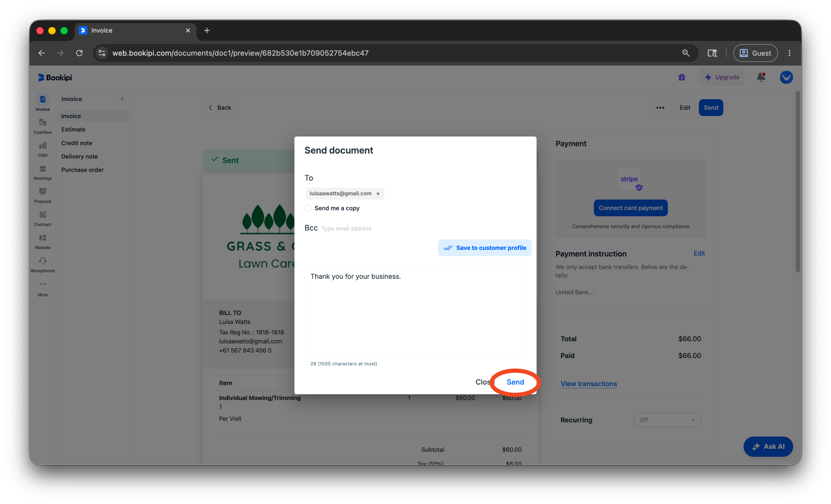Open the browser zoom magnifier icon
Screen dimensions: 831x504
point(685,53)
